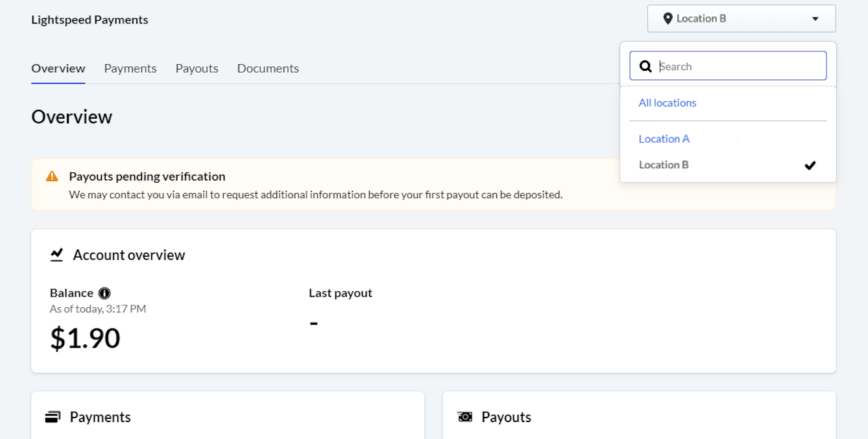Click the Payments card icon
The width and height of the screenshot is (868, 439).
click(53, 417)
